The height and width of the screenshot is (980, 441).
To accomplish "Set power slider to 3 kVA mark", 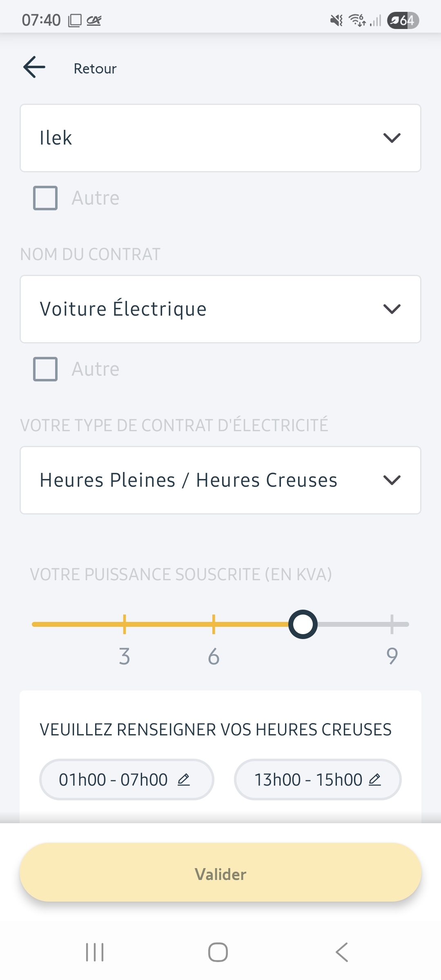I will [125, 624].
